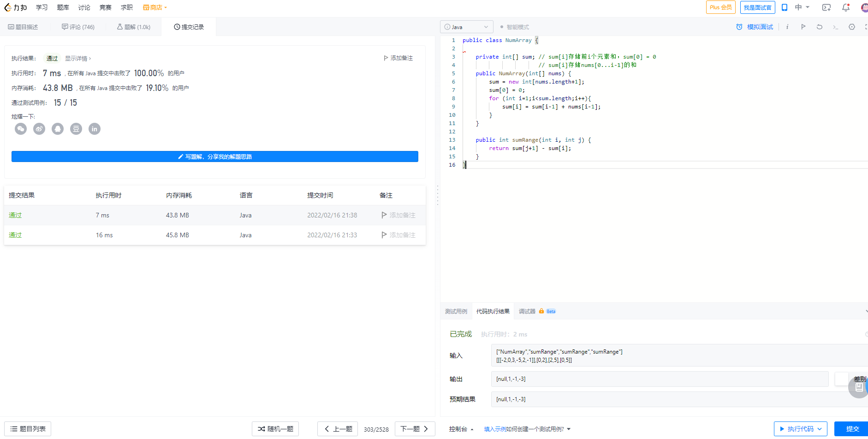Open the 题库 problems menu
This screenshot has height=439, width=868.
click(63, 7)
